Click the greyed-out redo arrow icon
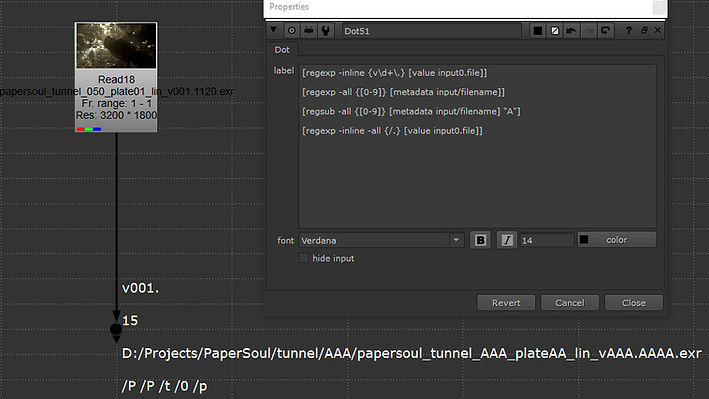709x399 pixels. tap(589, 31)
